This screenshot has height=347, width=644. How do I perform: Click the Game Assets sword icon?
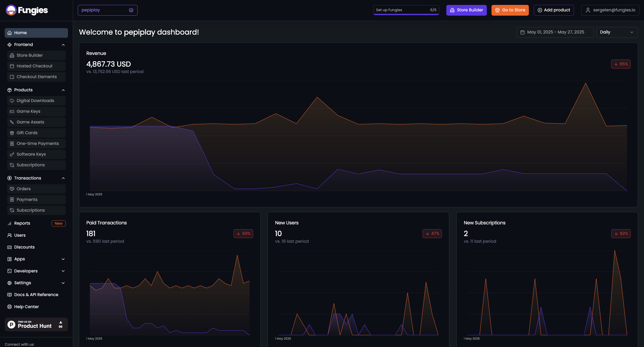(12, 122)
